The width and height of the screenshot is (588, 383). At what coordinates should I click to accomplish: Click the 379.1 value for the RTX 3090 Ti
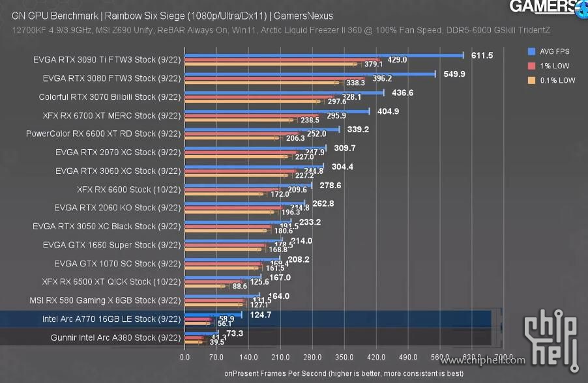[374, 64]
